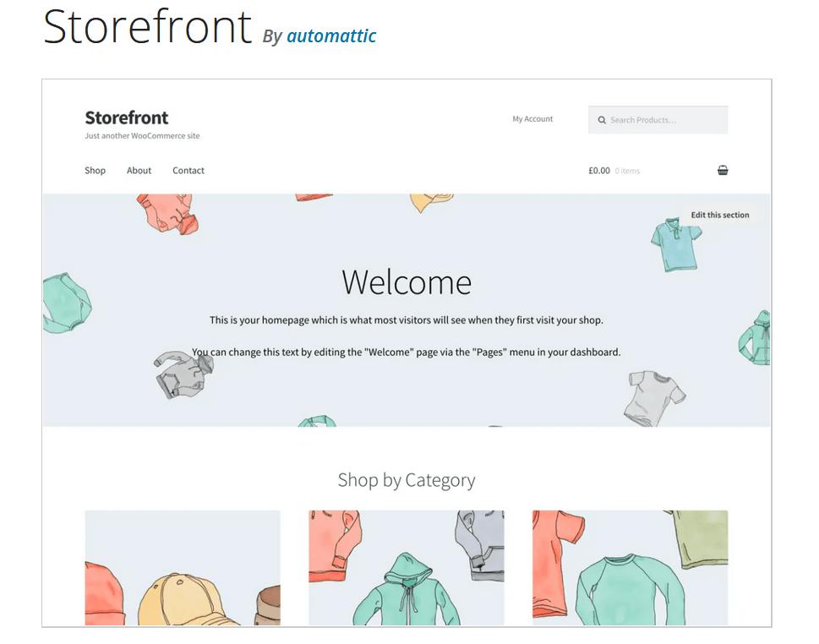Select the Storefront site logo
Screen dimensions: 819x644
click(x=126, y=118)
